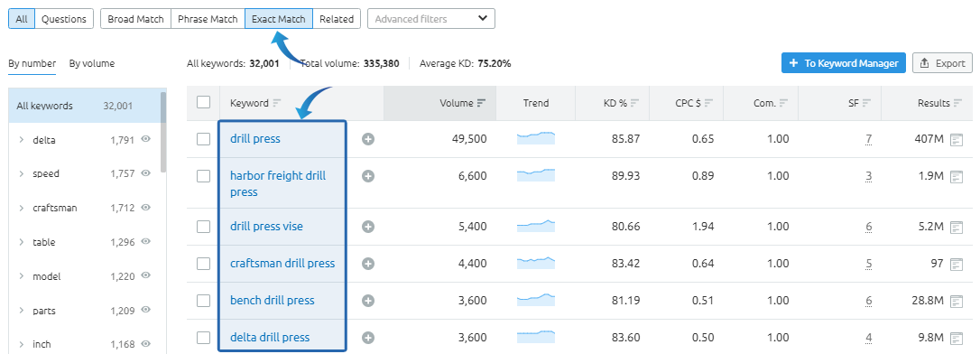Switch to the Questions tab
The height and width of the screenshot is (354, 980).
64,19
